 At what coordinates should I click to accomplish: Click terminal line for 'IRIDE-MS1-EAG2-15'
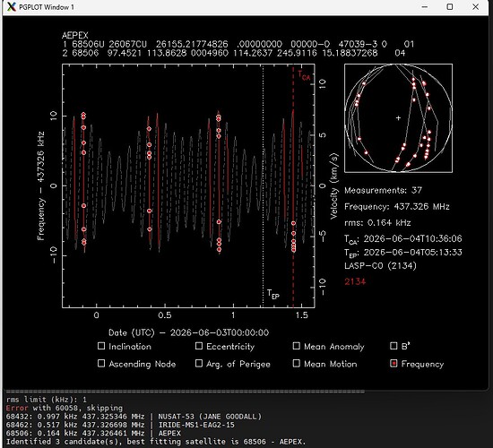click(x=120, y=425)
